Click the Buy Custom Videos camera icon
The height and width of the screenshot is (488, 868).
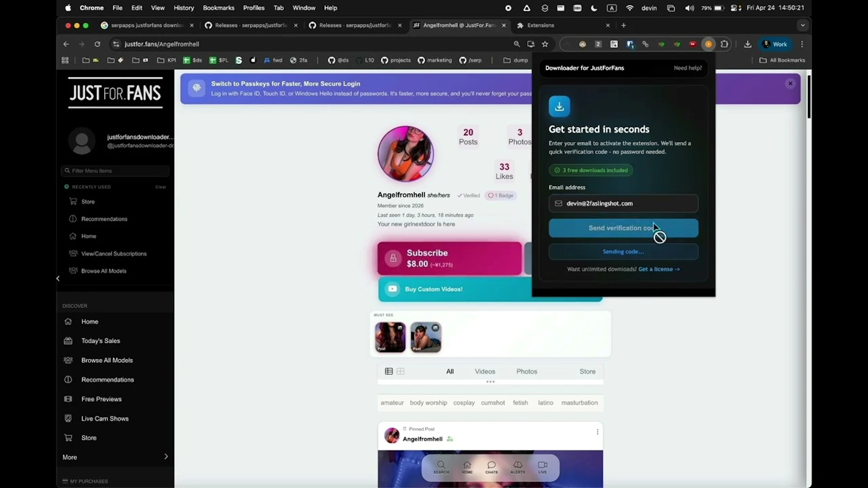point(392,289)
